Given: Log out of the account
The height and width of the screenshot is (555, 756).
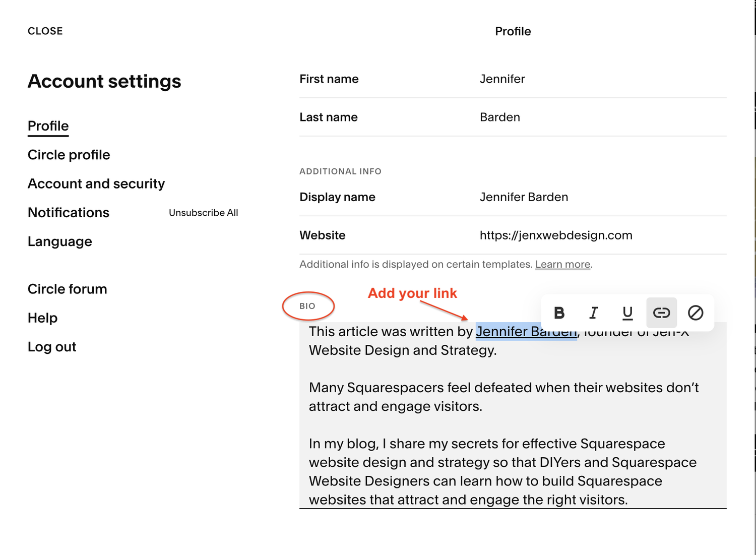Looking at the screenshot, I should [x=52, y=347].
